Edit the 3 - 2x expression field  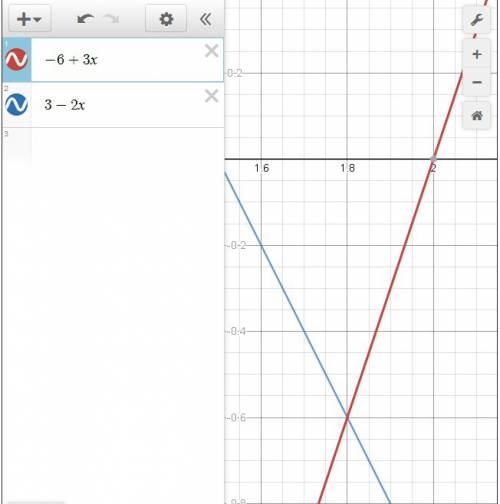(127, 105)
